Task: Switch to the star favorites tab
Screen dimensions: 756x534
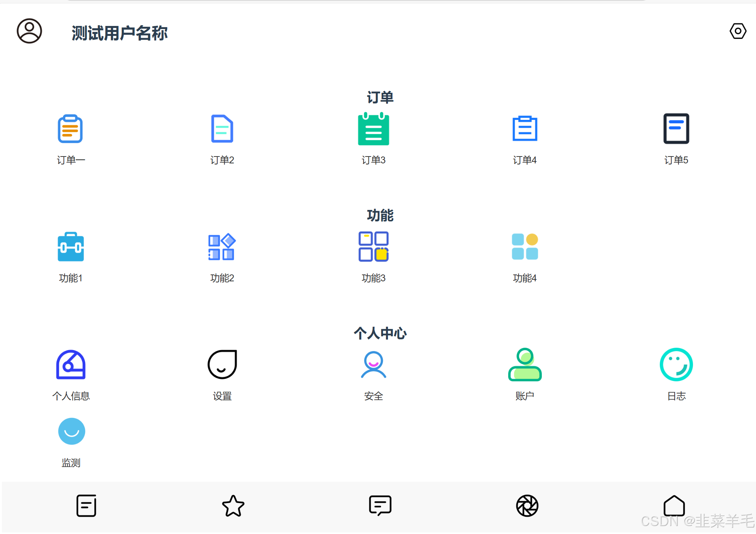Action: pyautogui.click(x=233, y=506)
